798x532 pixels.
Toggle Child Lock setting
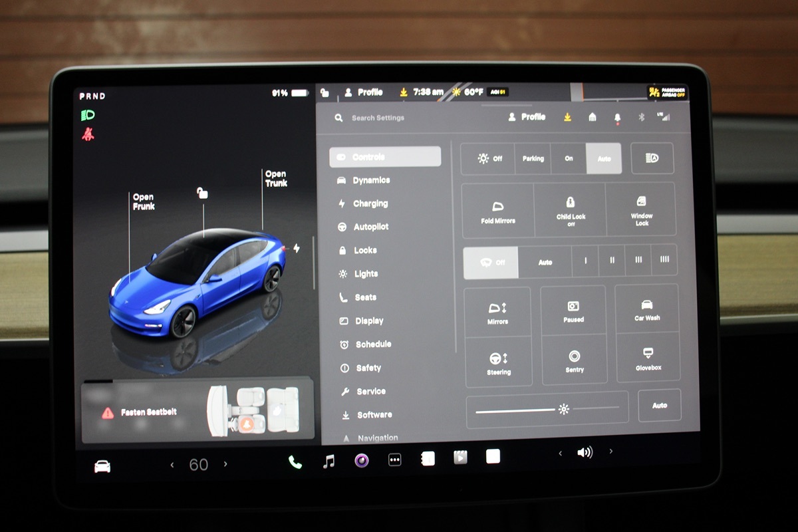[570, 210]
